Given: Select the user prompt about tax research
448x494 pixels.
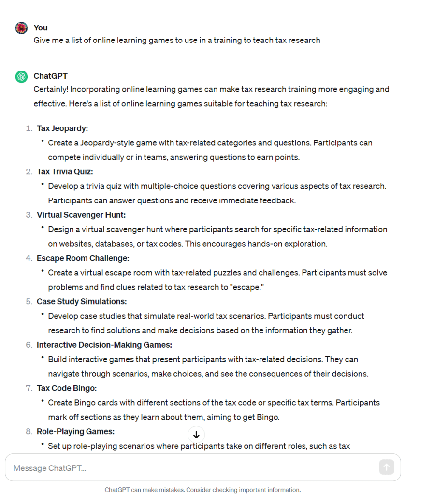Looking at the screenshot, I should 177,40.
